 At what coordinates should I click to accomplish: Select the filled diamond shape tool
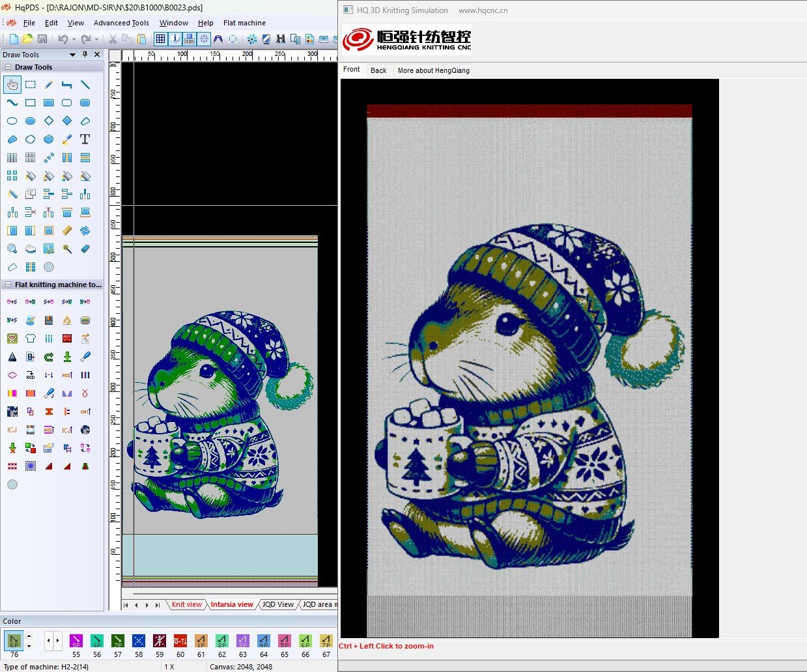coord(67,121)
